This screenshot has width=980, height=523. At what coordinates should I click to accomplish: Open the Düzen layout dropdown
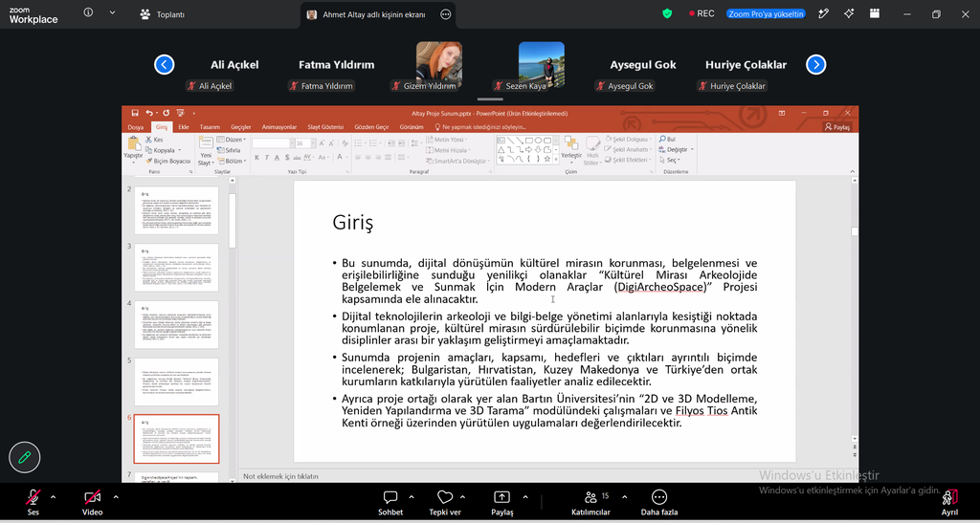point(232,140)
